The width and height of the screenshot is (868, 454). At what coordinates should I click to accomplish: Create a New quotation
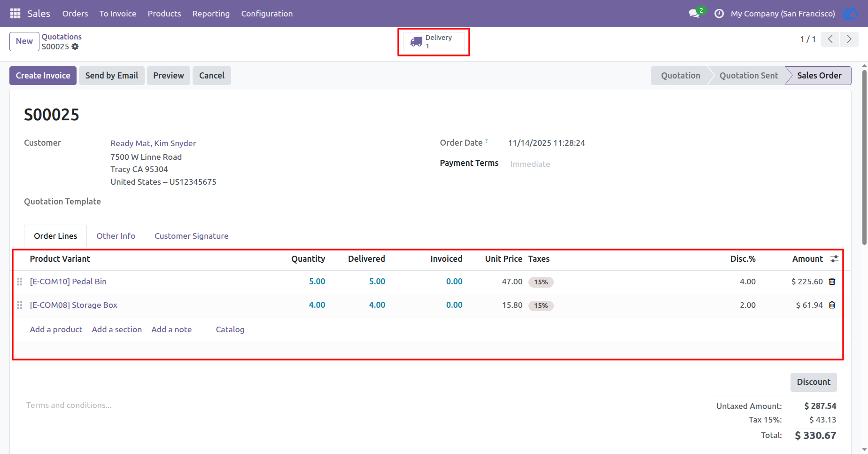pos(24,41)
